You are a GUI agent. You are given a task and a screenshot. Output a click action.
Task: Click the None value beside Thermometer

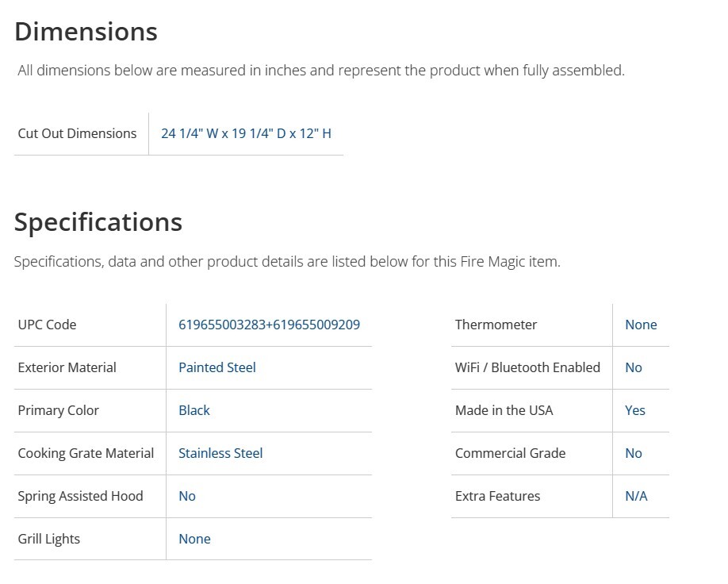tap(641, 325)
